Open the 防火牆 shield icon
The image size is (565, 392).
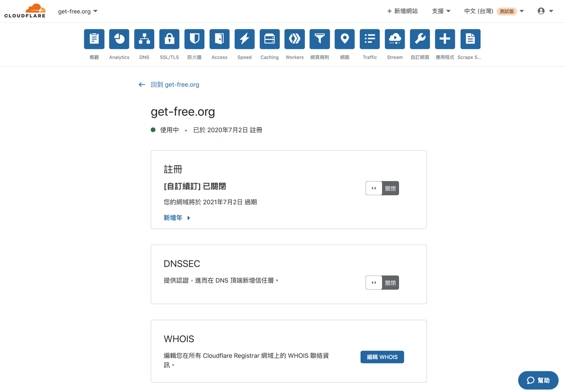click(x=194, y=39)
